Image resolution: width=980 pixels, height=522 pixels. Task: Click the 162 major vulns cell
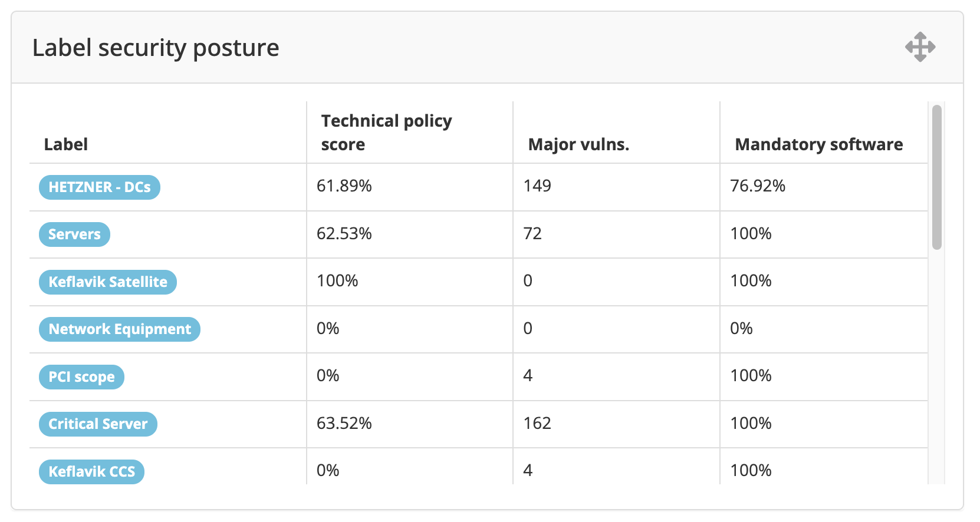point(537,424)
